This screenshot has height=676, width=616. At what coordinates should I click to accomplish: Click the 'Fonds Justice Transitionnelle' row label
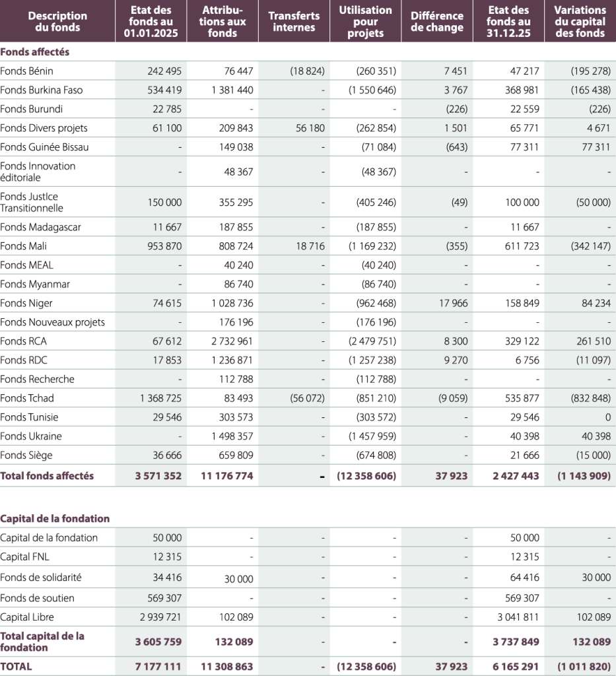(32, 202)
